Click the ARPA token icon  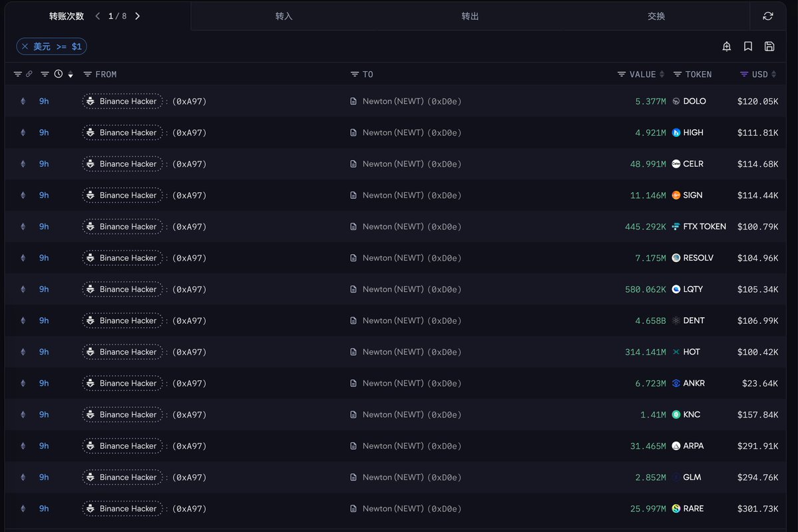click(676, 446)
